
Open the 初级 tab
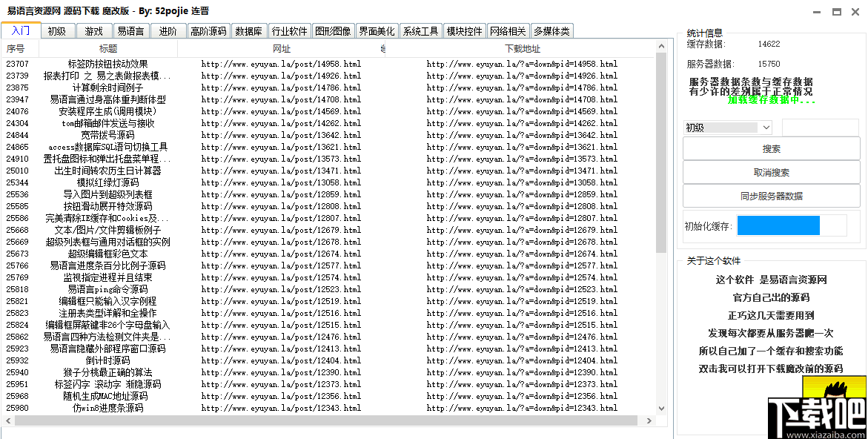click(57, 32)
